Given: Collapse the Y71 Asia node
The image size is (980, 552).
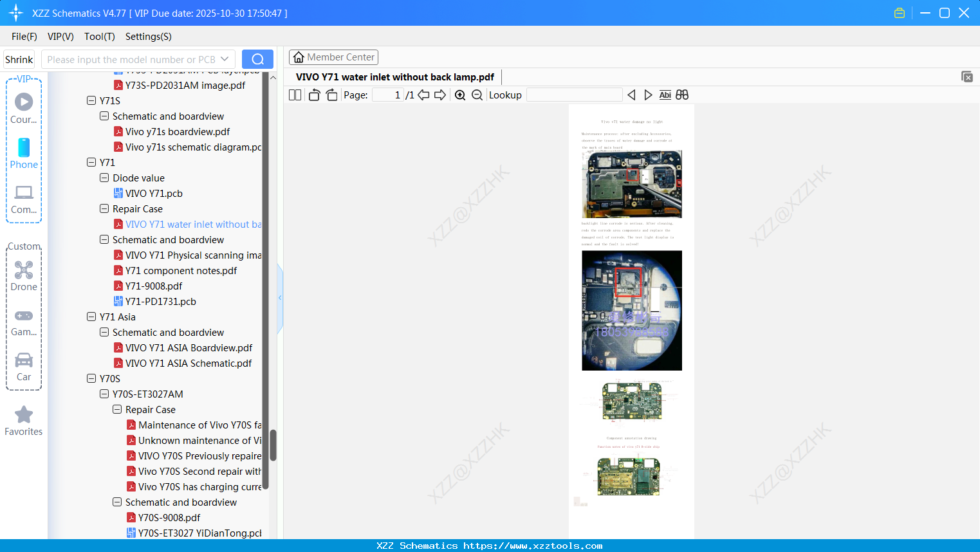Looking at the screenshot, I should point(91,317).
